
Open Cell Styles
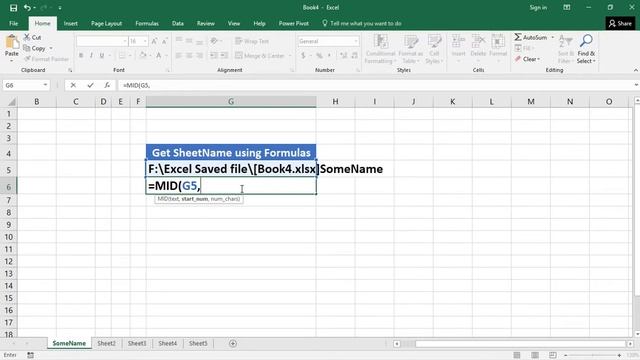tap(434, 49)
